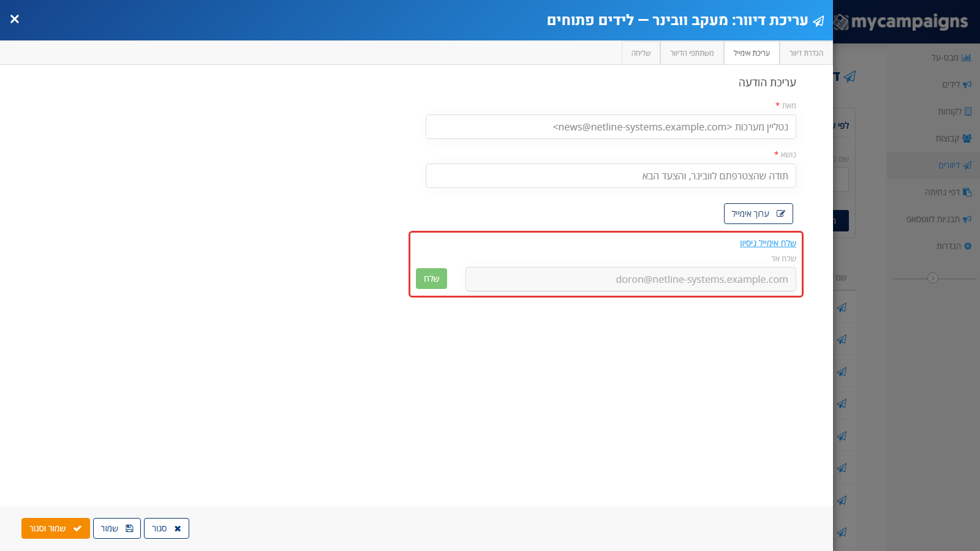Switch to the הגדרת דיוור tab
Image resolution: width=980 pixels, height=551 pixels.
(x=806, y=53)
